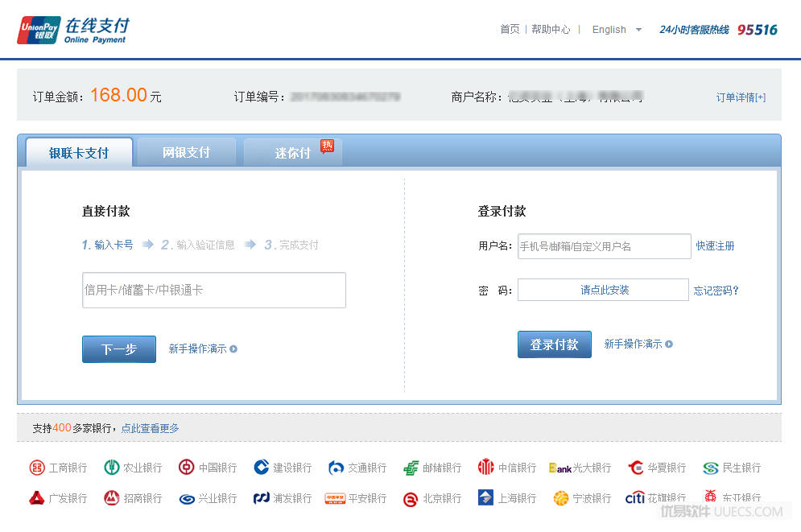
Task: Click the 交通银行 bank icon
Action: tap(336, 467)
